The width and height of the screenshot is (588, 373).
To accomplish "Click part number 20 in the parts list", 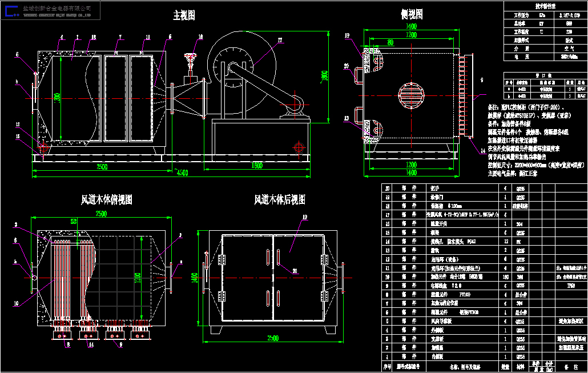I will 388,188.
